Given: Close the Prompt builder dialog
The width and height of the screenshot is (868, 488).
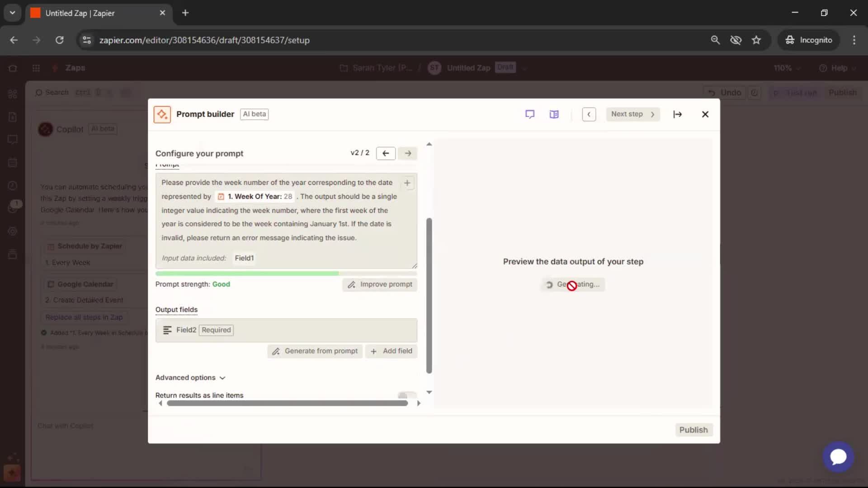Looking at the screenshot, I should point(705,114).
